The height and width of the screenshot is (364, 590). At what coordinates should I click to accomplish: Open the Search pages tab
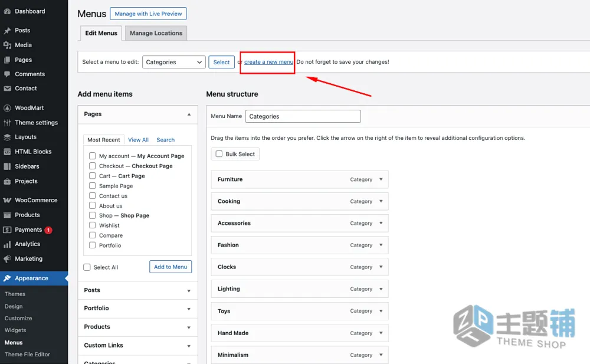166,140
